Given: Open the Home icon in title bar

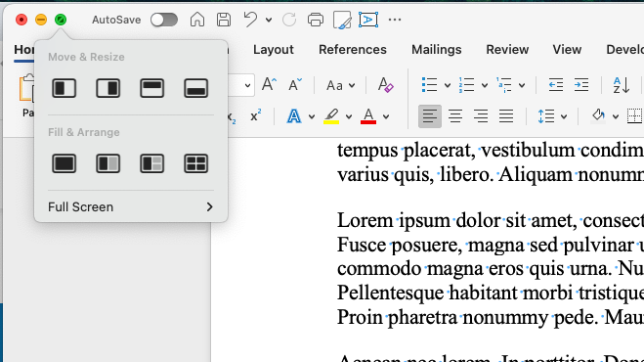Looking at the screenshot, I should coord(197,20).
